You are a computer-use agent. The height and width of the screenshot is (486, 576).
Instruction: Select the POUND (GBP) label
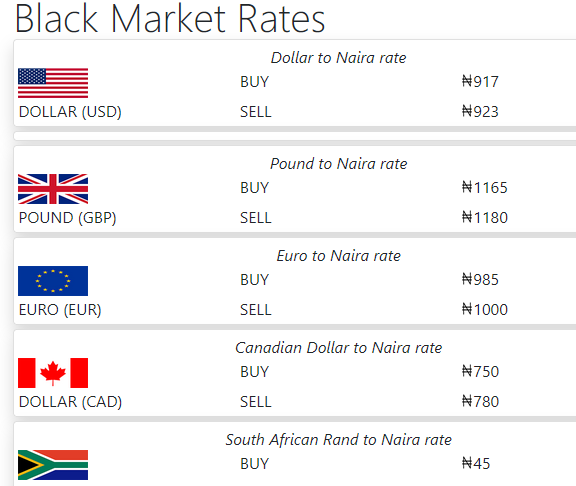coord(68,218)
